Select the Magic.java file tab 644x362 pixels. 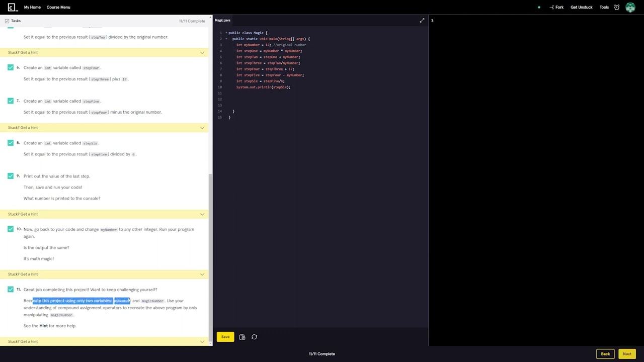[223, 21]
